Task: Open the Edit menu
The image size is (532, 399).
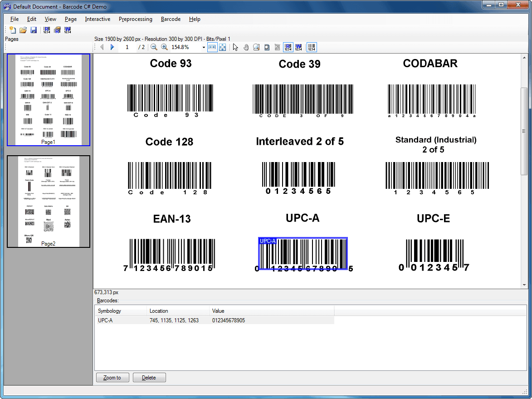Action: [x=32, y=19]
